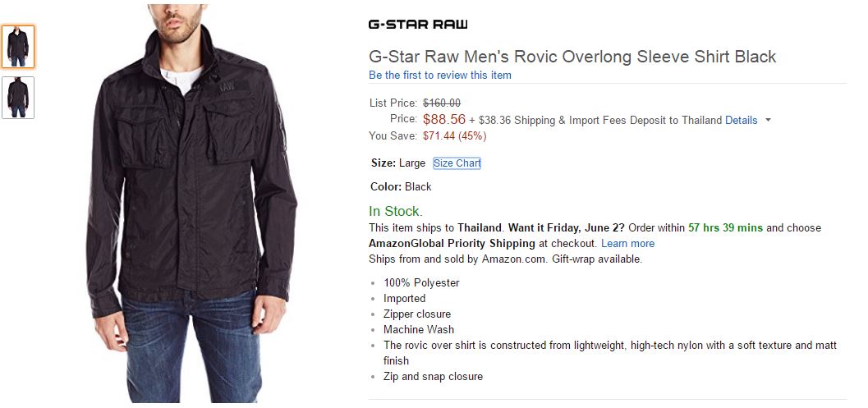Viewport: 868px width, 408px height.
Task: Click the crossed-out $160.00 list price
Action: (x=441, y=103)
